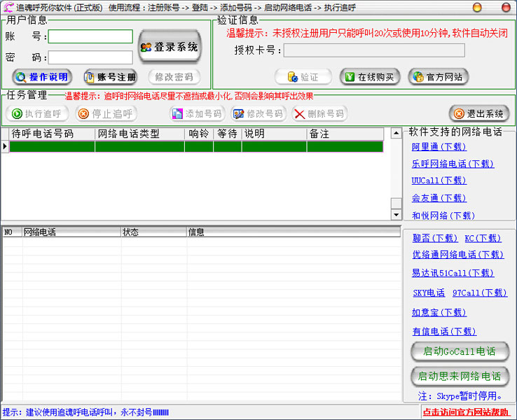Click the 待呼电话号码 column header
Viewport: 517px width, 420px height.
coord(52,134)
